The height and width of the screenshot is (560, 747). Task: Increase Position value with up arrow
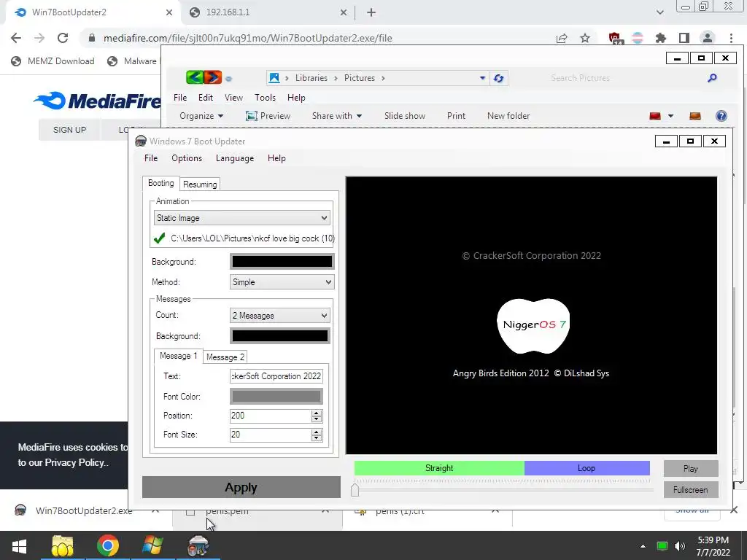317,413
